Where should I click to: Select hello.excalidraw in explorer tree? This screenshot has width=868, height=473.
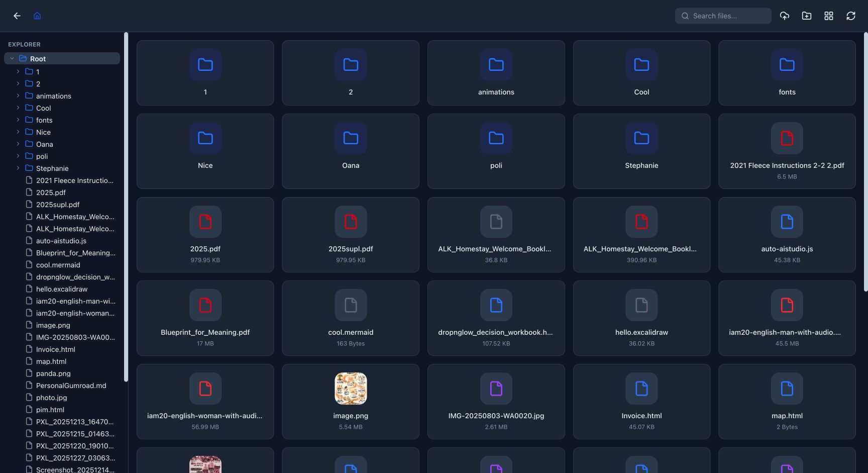pyautogui.click(x=62, y=289)
